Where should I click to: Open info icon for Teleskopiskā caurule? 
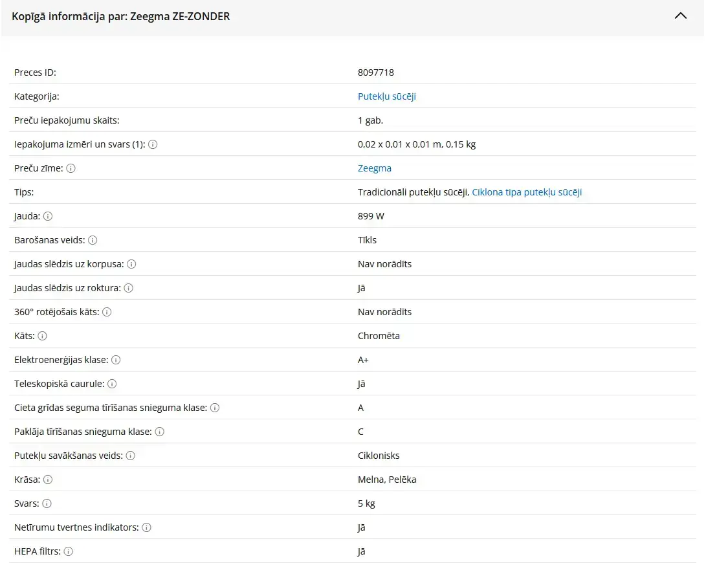tap(112, 384)
